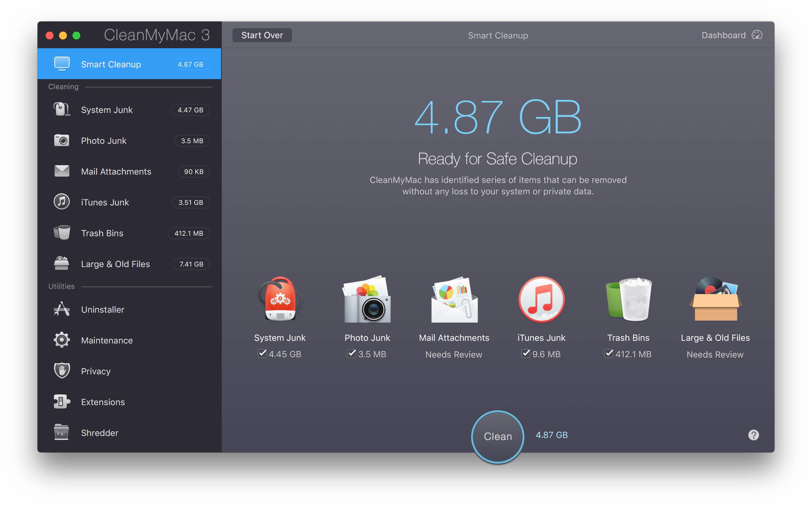Screen dimensions: 812x506
Task: Open the System Junk section
Action: click(129, 110)
